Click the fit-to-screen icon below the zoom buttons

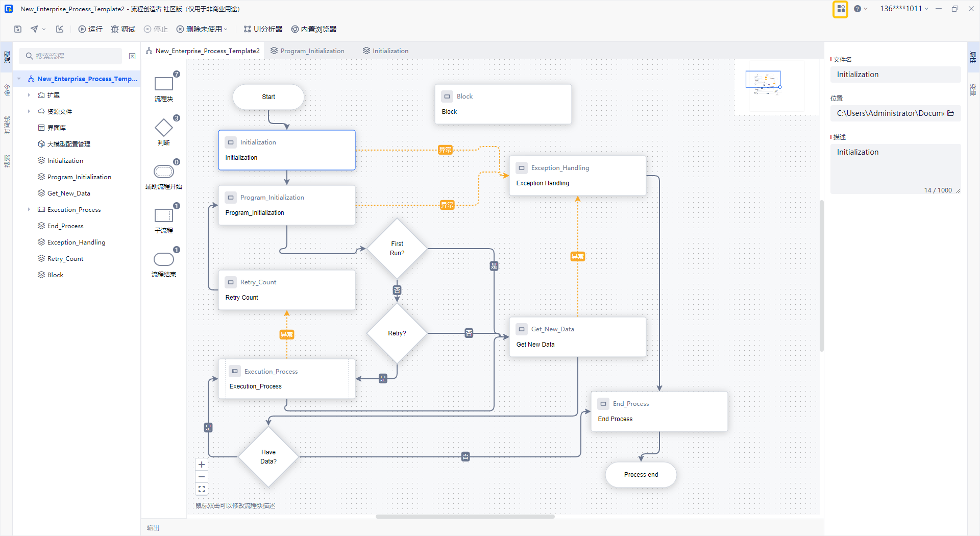pyautogui.click(x=202, y=489)
